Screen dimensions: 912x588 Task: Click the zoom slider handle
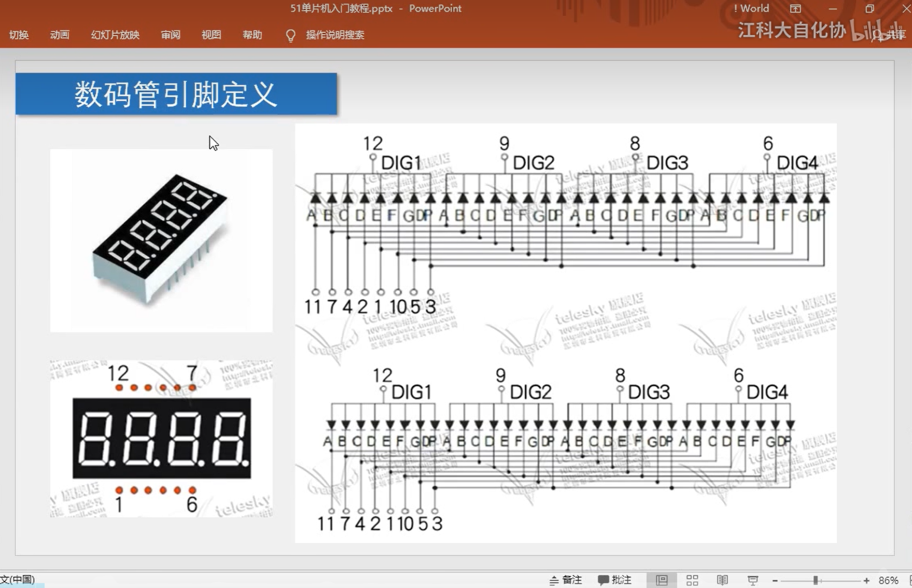click(816, 580)
